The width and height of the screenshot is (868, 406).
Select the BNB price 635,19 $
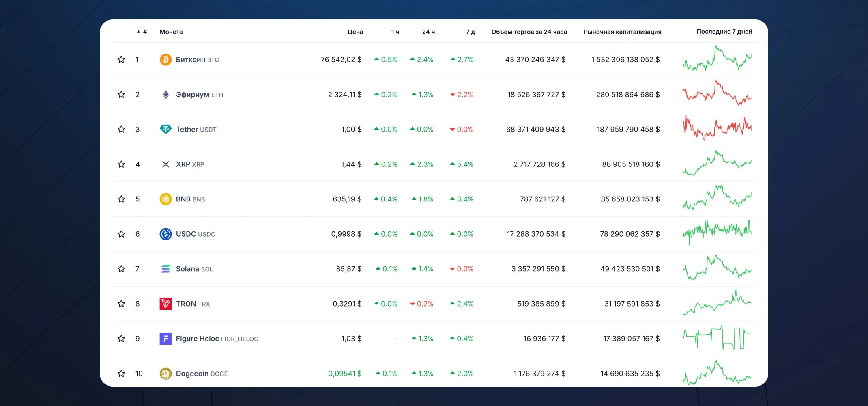(347, 199)
